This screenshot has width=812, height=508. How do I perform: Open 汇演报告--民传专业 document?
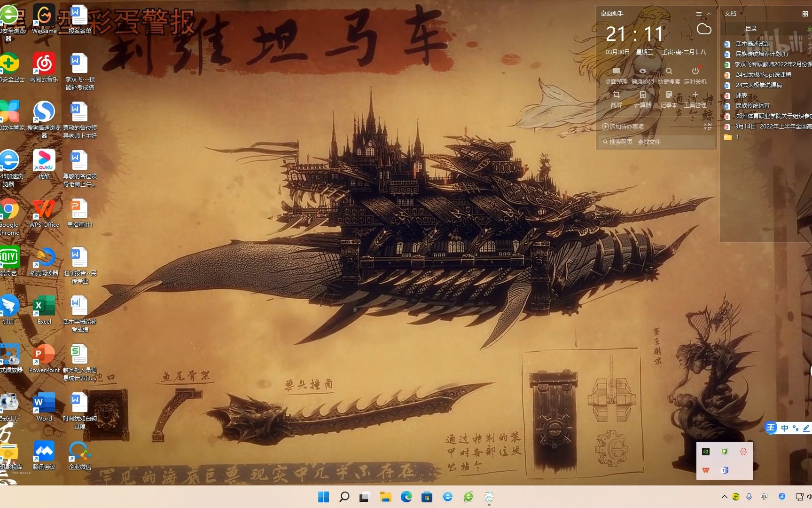(80, 265)
